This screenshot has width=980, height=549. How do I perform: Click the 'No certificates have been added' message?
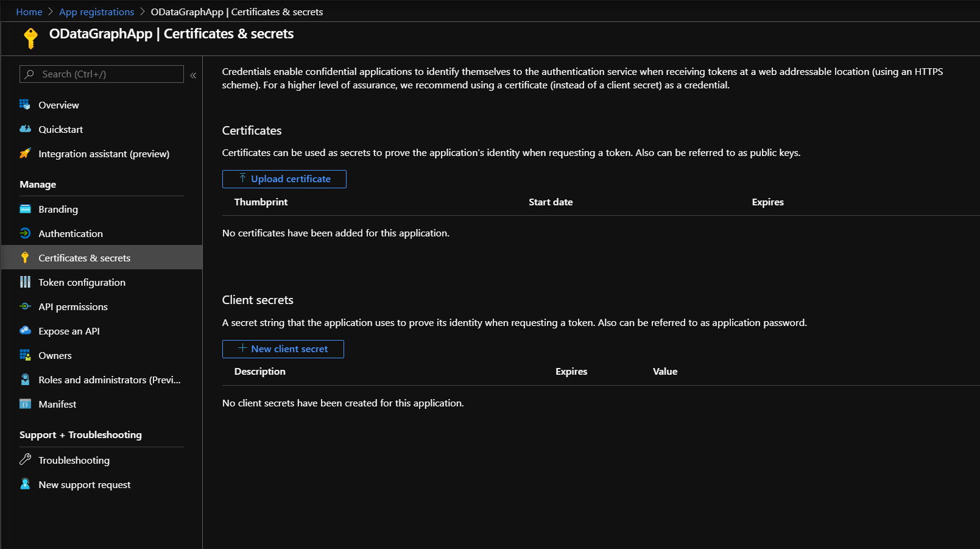(x=336, y=233)
